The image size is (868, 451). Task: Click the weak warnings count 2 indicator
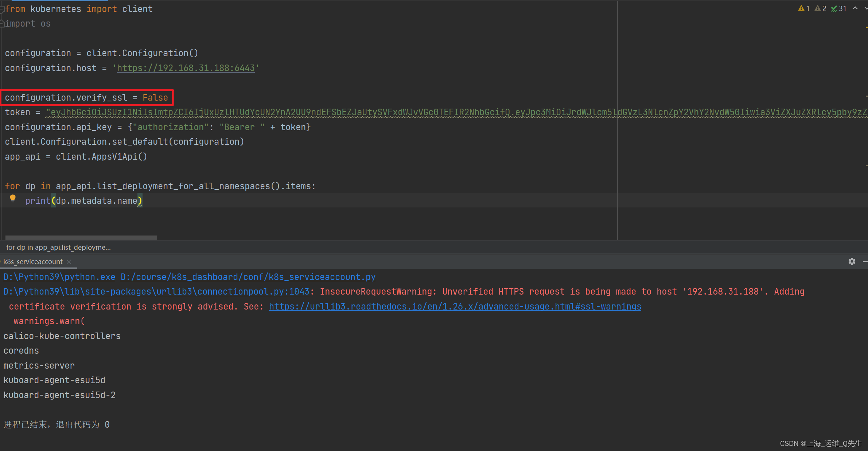[820, 8]
